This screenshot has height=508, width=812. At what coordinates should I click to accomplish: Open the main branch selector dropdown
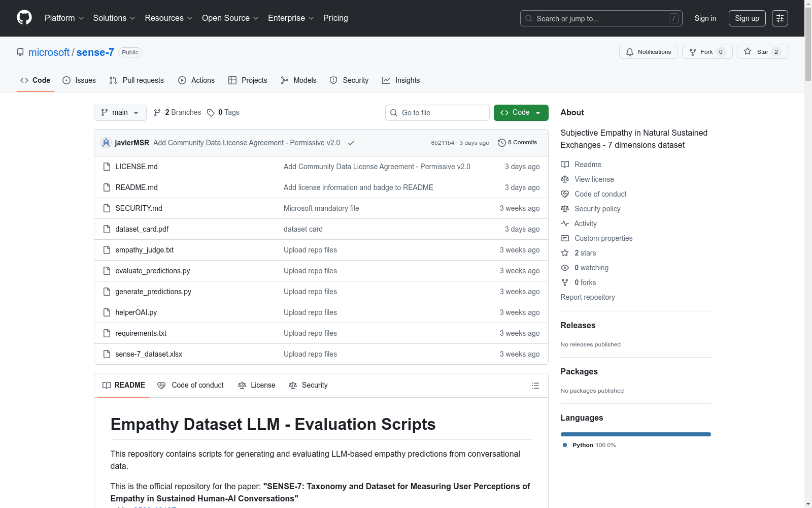[x=120, y=113]
